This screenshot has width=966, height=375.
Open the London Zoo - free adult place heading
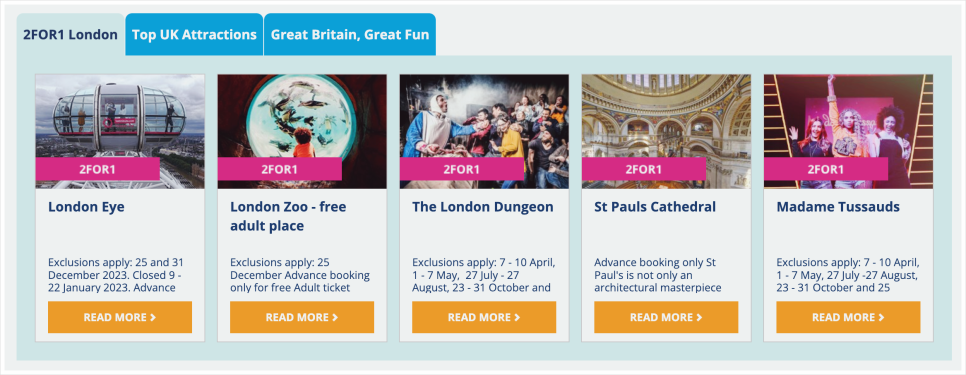tap(288, 216)
